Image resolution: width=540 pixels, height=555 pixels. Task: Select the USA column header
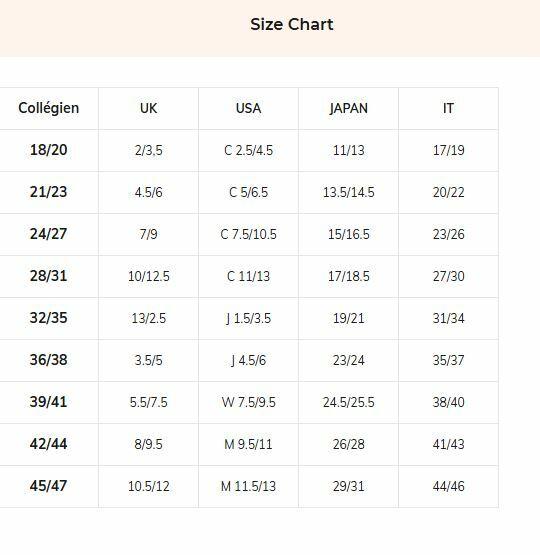tap(248, 108)
